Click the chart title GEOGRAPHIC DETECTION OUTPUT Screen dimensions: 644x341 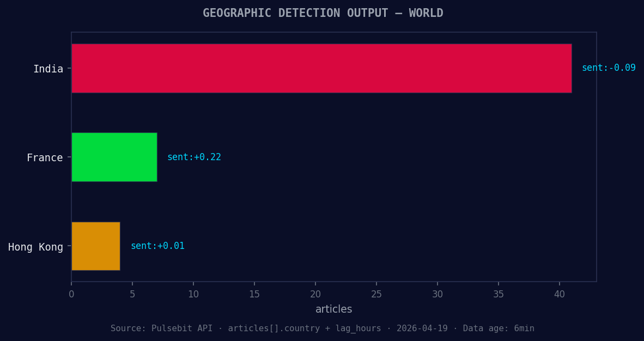pos(321,13)
